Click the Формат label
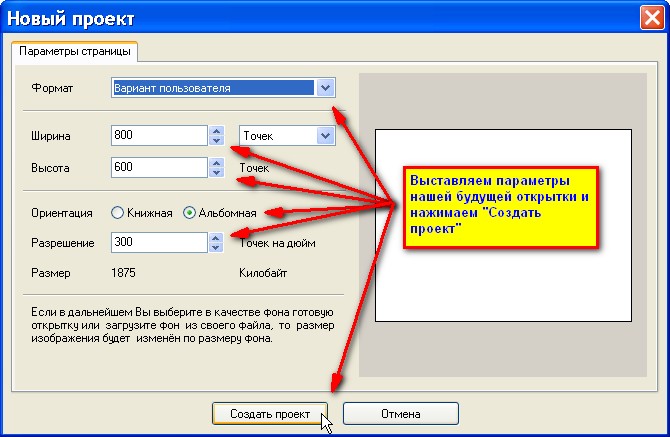 52,88
